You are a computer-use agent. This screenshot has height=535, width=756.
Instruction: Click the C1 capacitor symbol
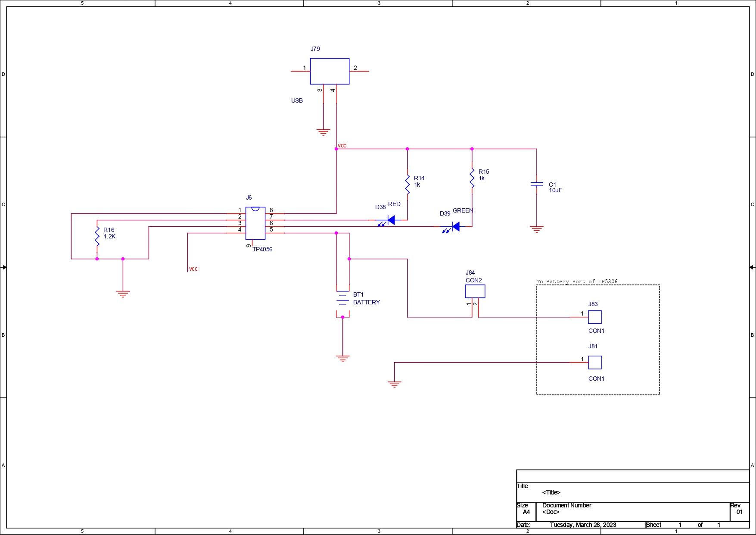pyautogui.click(x=537, y=185)
